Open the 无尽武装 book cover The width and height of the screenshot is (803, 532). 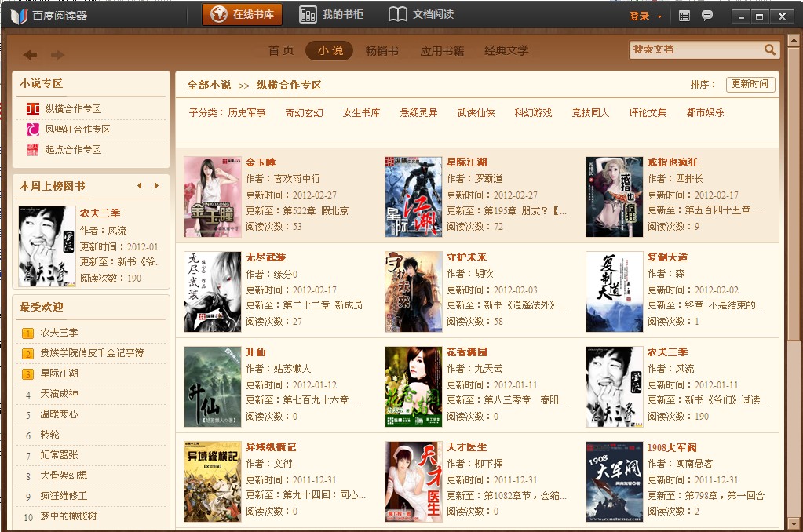coord(213,292)
